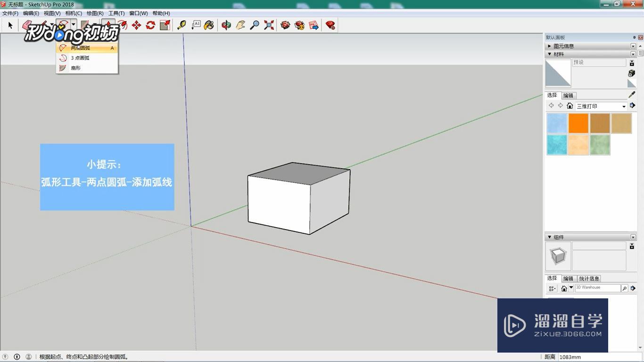Open the 绘图(R) menu
Screen dimensions: 644x362
point(95,13)
